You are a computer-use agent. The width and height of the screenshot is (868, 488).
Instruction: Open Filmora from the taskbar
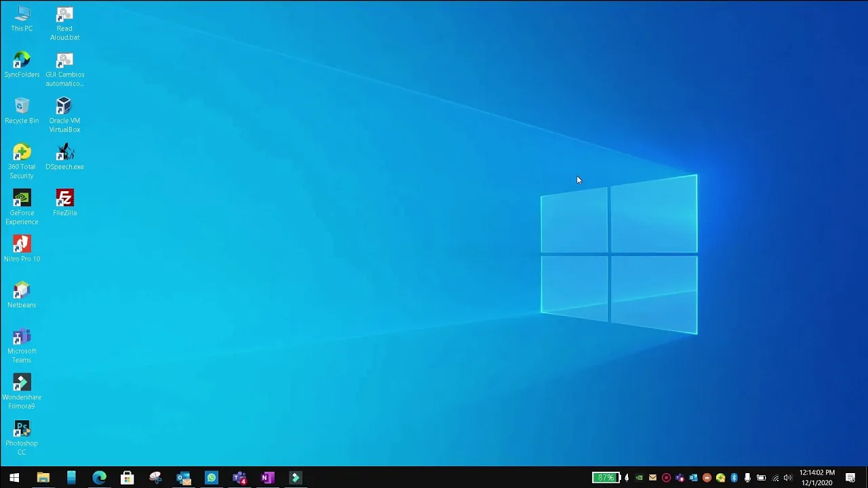[x=296, y=478]
